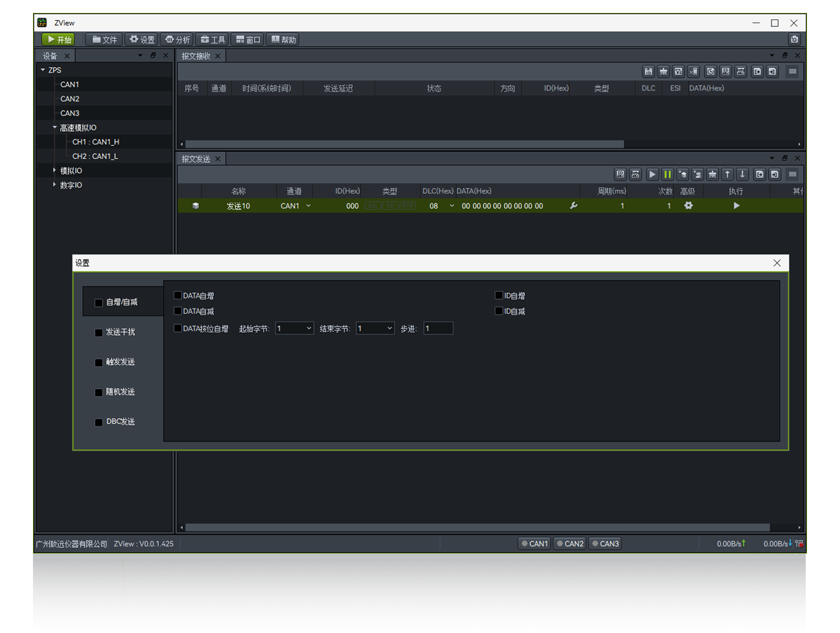Screen dimensions: 840x633
Task: Click the play icon in 报文发送 toolbar
Action: point(652,174)
